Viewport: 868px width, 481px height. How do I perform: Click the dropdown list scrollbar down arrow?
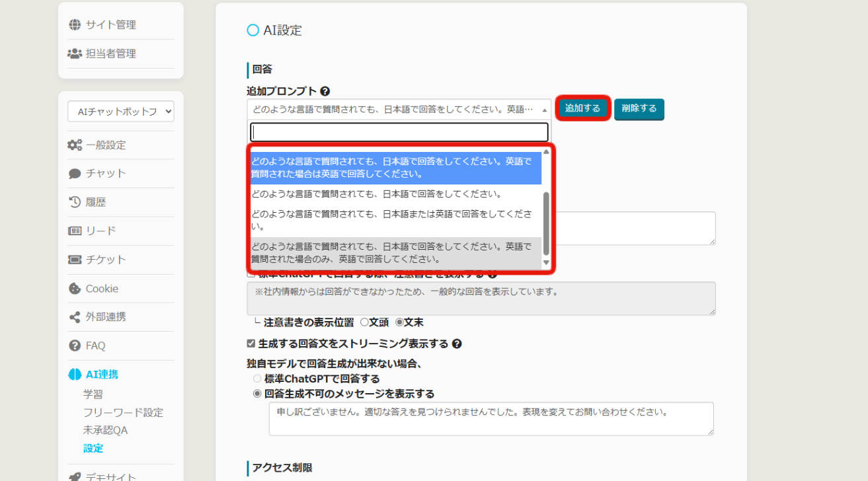click(546, 263)
